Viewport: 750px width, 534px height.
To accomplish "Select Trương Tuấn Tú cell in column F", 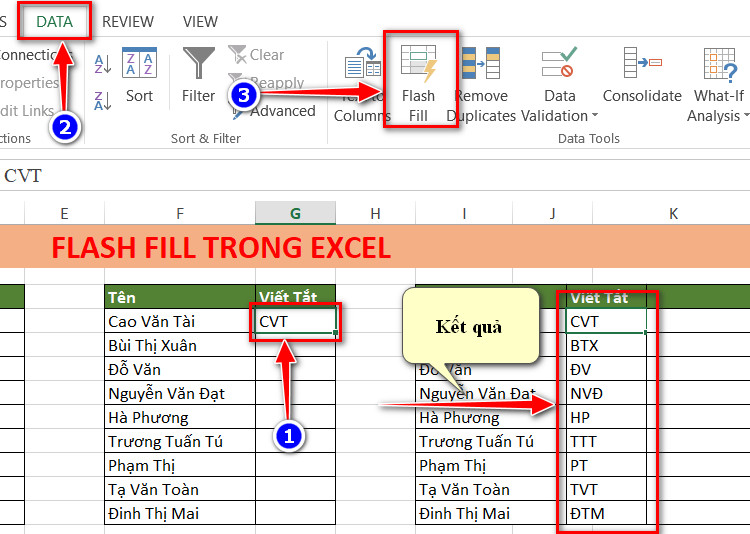I will pyautogui.click(x=180, y=441).
